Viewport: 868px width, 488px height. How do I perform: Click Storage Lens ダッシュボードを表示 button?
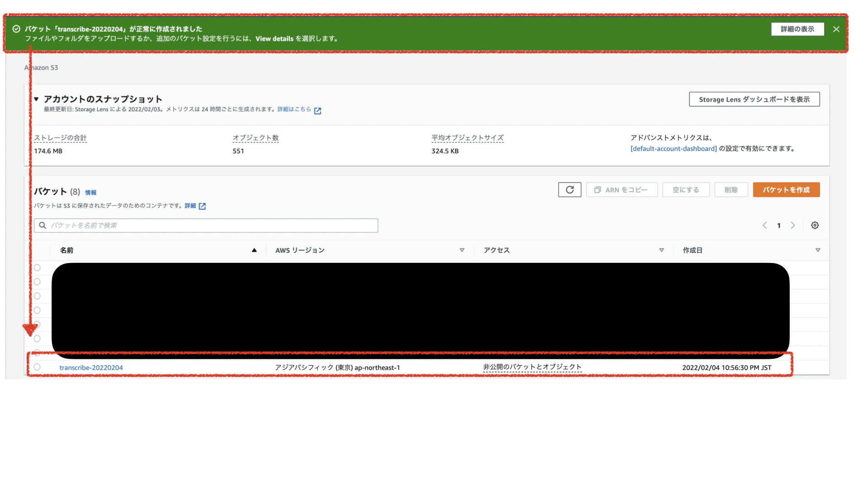[x=754, y=99]
